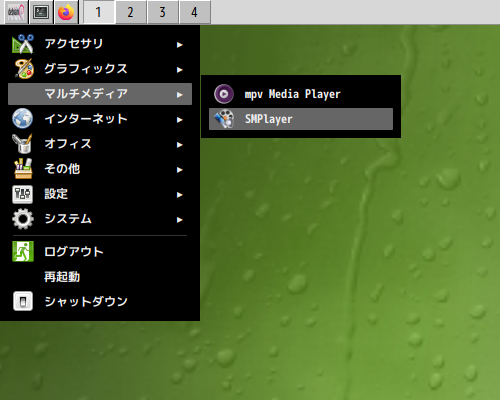Screen dimensions: 500x400
Task: Expand the その他 submenu arrow
Action: click(x=180, y=170)
